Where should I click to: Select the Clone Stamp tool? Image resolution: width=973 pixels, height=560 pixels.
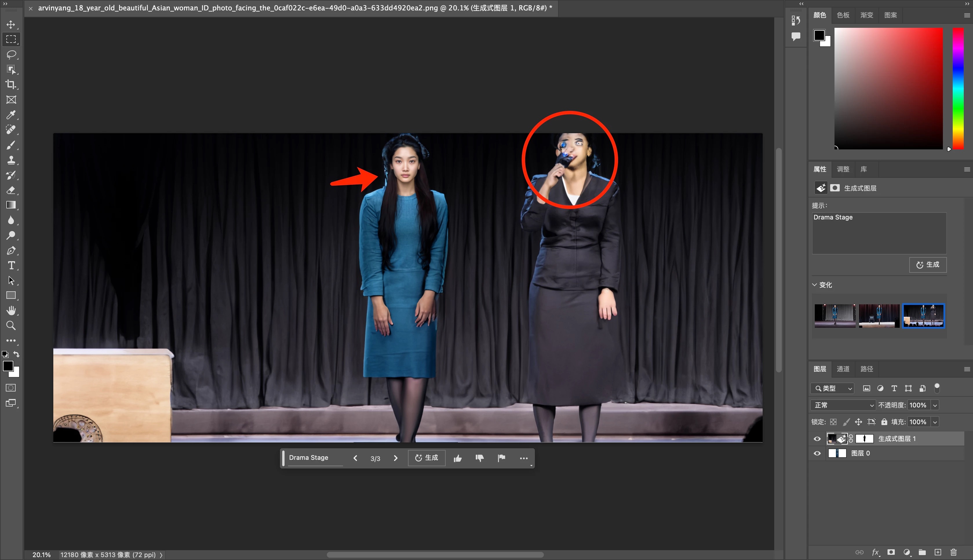tap(11, 160)
